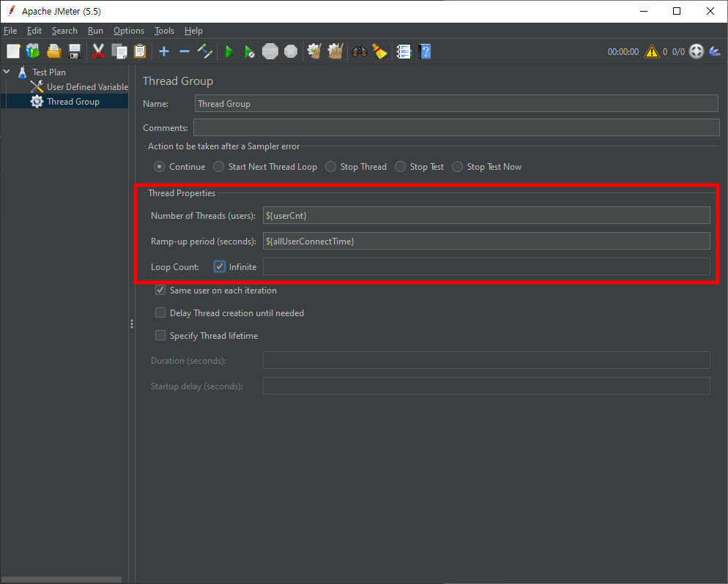Open the Tools menu
Viewport: 728px width, 584px height.
coord(164,31)
